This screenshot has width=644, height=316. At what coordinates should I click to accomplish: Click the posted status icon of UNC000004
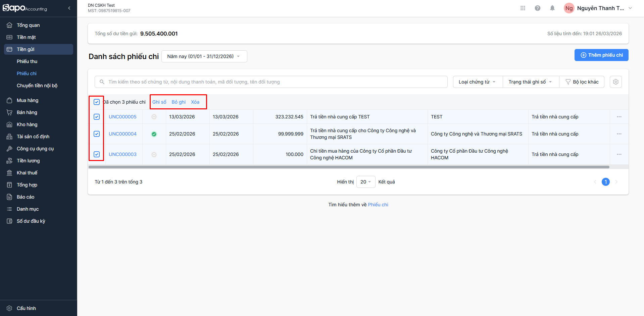click(154, 134)
